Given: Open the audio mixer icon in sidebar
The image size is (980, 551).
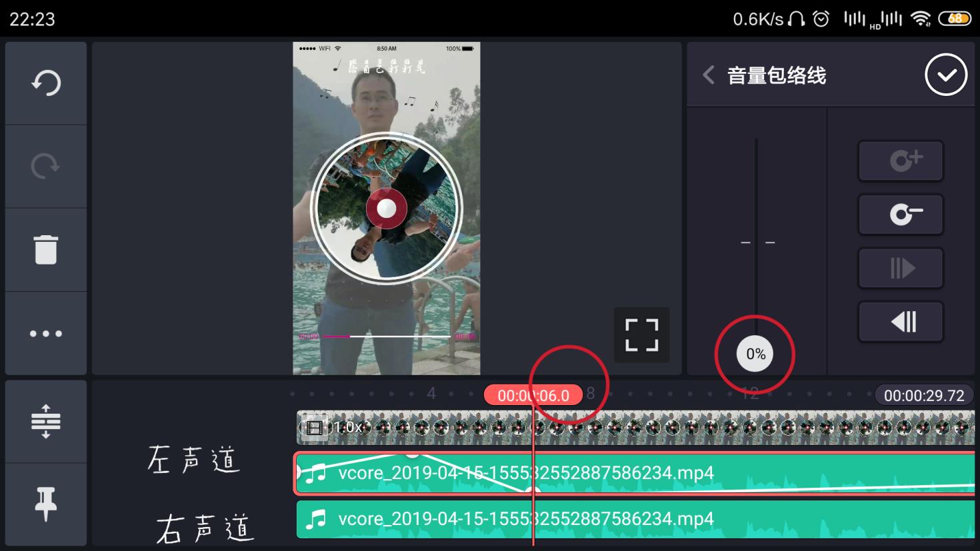Looking at the screenshot, I should pos(45,422).
